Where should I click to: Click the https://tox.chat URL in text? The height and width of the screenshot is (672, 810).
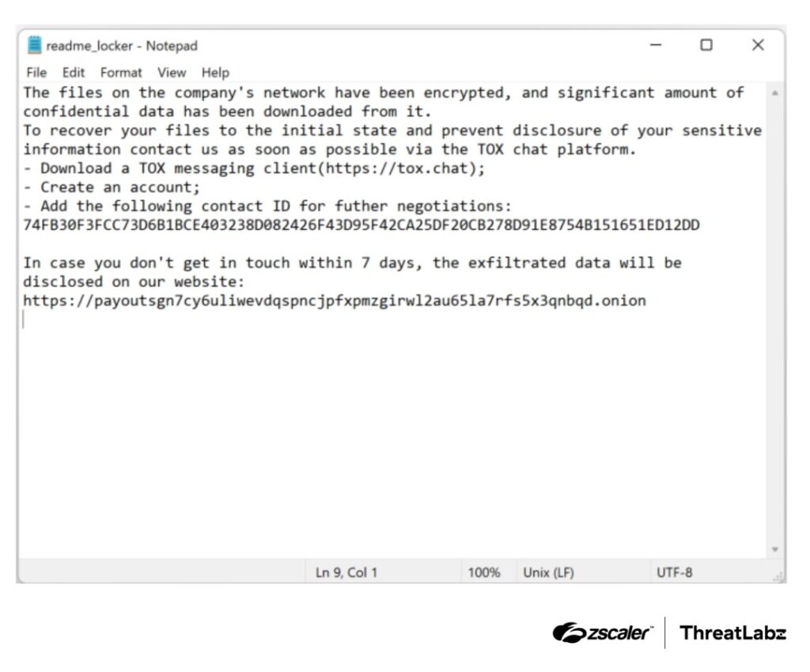(x=396, y=168)
